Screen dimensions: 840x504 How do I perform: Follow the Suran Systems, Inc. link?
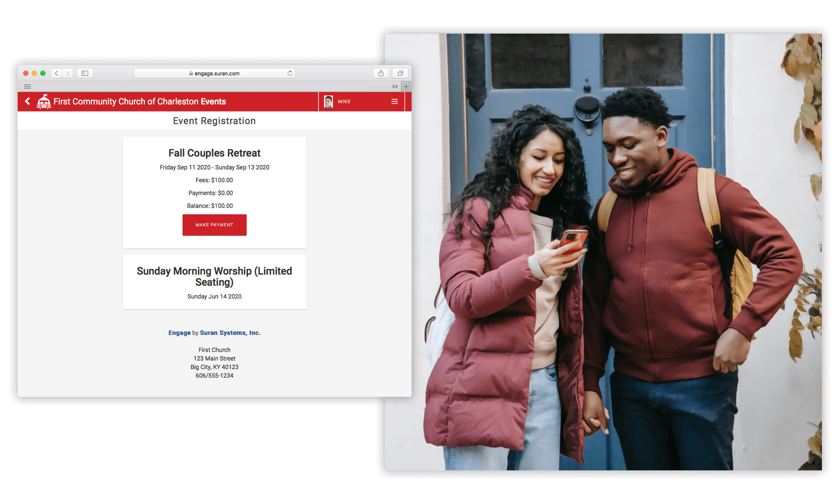coord(230,333)
